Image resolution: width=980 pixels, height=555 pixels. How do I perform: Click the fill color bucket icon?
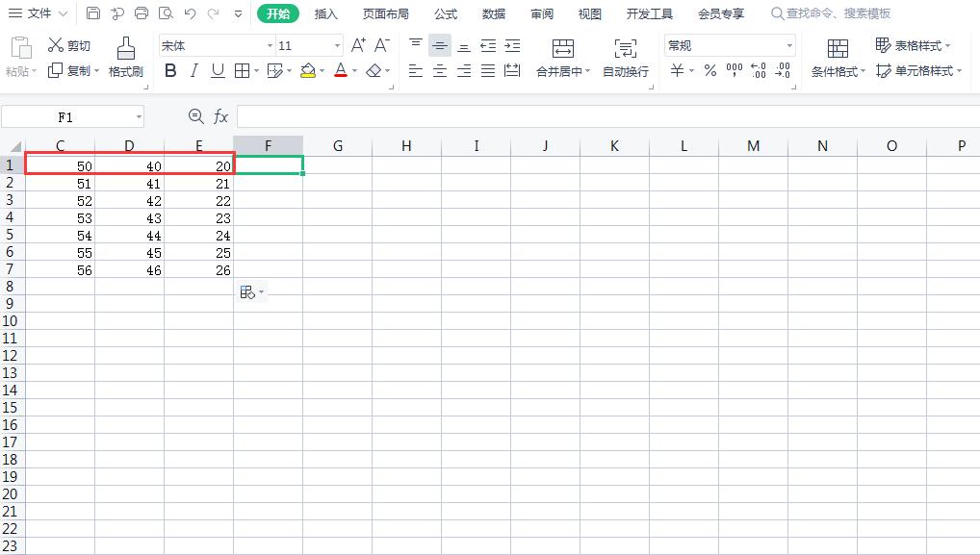[307, 71]
